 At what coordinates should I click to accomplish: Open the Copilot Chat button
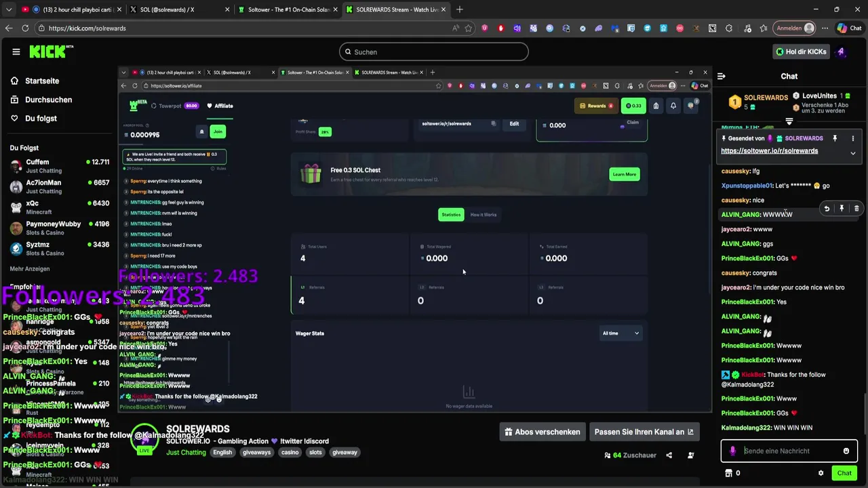coord(849,28)
